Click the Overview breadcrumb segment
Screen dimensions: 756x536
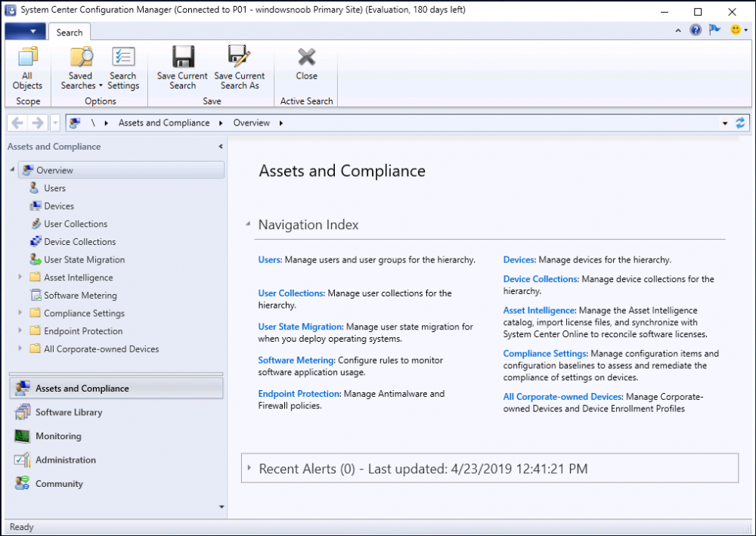252,123
